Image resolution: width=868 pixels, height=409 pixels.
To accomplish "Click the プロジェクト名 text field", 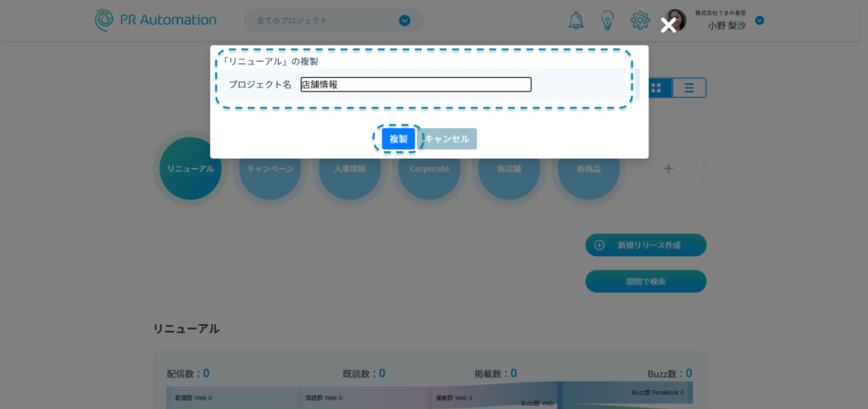I will (415, 84).
